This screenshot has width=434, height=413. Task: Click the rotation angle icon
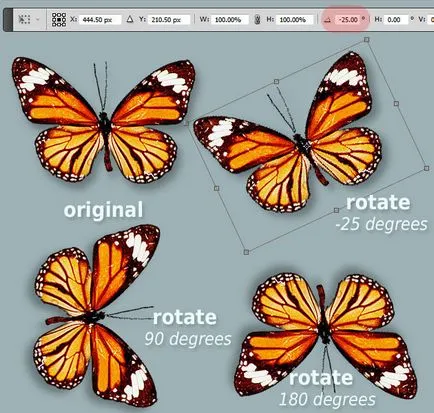pos(327,20)
